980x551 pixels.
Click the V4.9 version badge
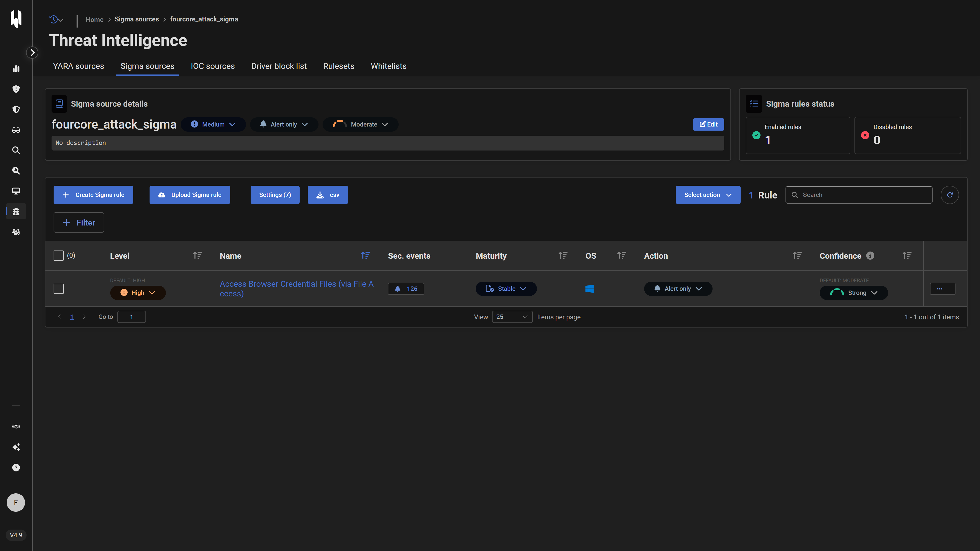pos(16,535)
